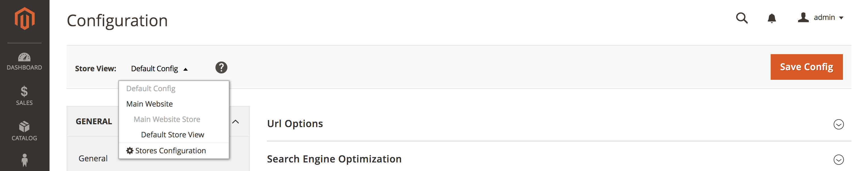The width and height of the screenshot is (868, 171).
Task: Open the Customers person icon in sidebar
Action: click(24, 160)
